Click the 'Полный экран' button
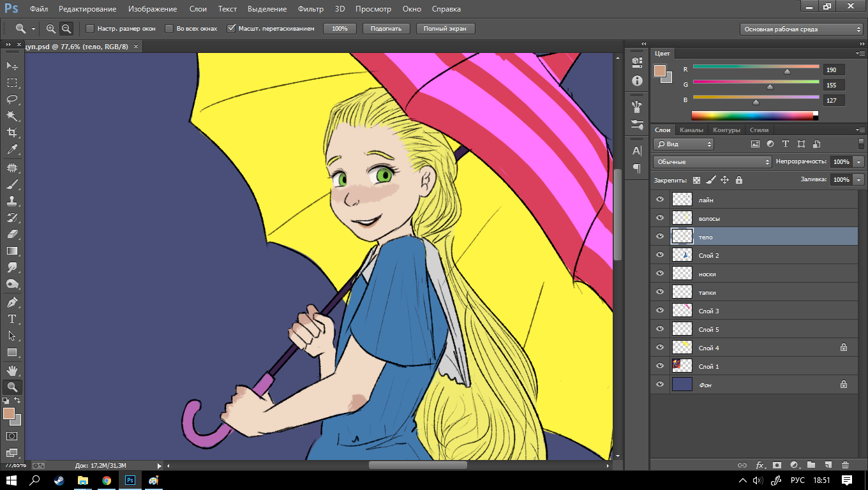The width and height of the screenshot is (868, 490). coord(445,29)
